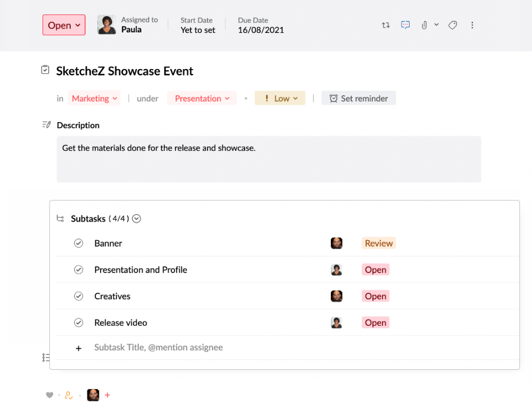Open the Presentation category dropdown
Screen dimensions: 532x406
pos(202,98)
